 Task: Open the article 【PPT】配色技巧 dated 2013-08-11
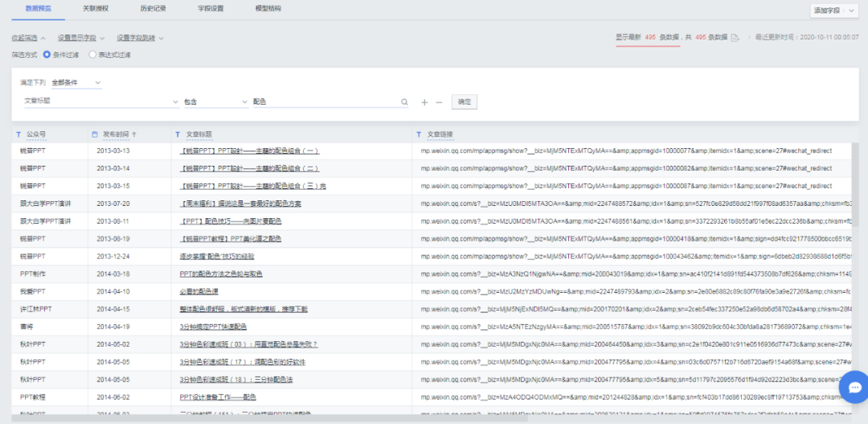click(231, 221)
